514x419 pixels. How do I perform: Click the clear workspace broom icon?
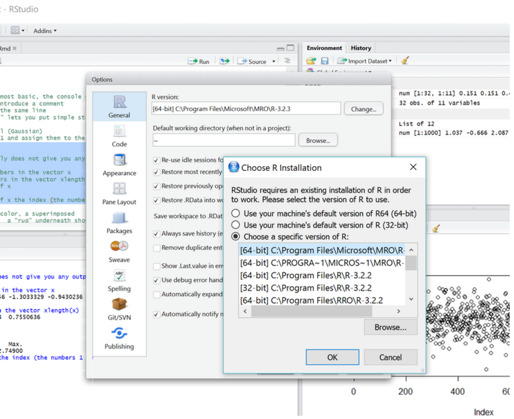[x=405, y=60]
